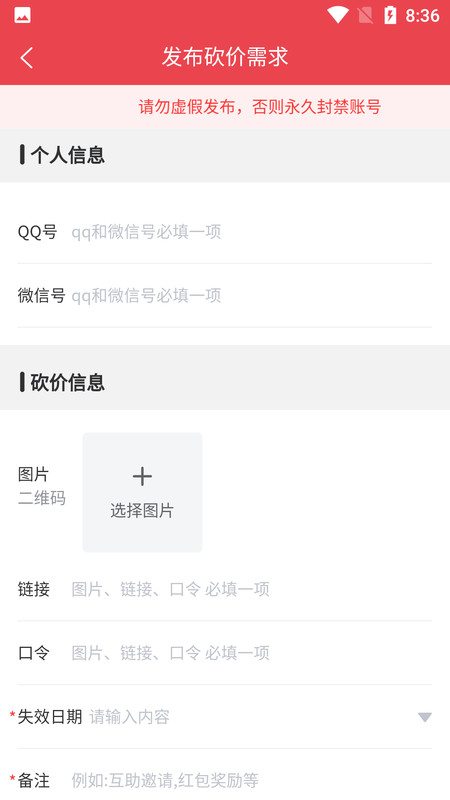Viewport: 450px width, 800px height.
Task: Tap the 砍价信息 section header
Action: 225,382
